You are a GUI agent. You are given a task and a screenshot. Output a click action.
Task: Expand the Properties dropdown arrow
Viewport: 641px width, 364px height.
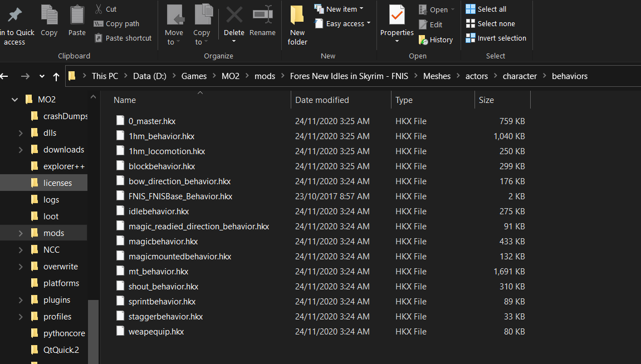click(x=397, y=41)
